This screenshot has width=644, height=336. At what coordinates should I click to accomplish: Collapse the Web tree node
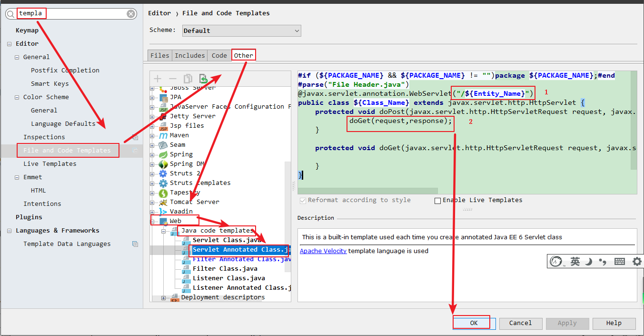click(x=153, y=221)
